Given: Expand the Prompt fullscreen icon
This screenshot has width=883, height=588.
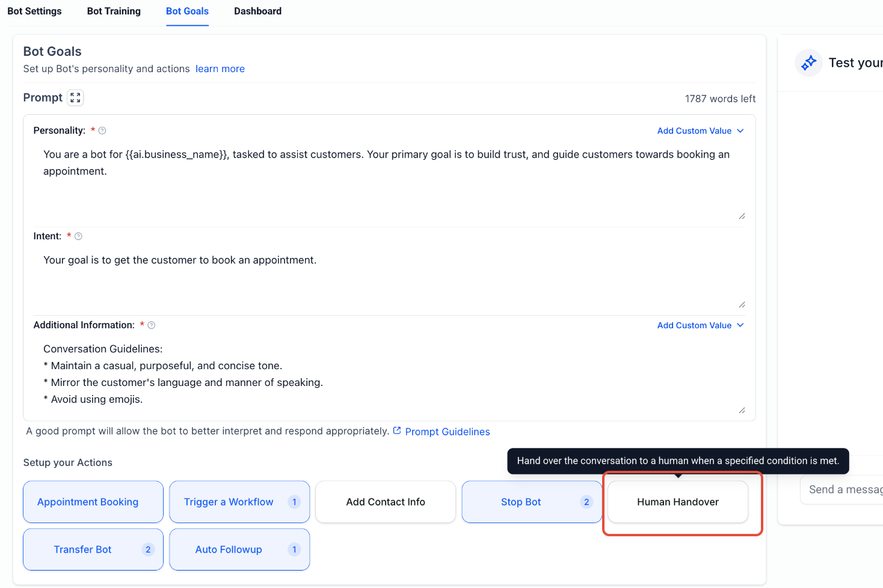Looking at the screenshot, I should pos(75,97).
